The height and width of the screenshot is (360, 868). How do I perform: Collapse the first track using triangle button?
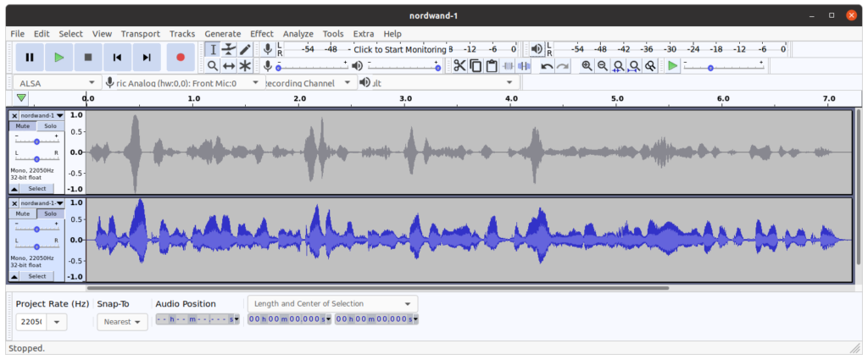point(14,189)
